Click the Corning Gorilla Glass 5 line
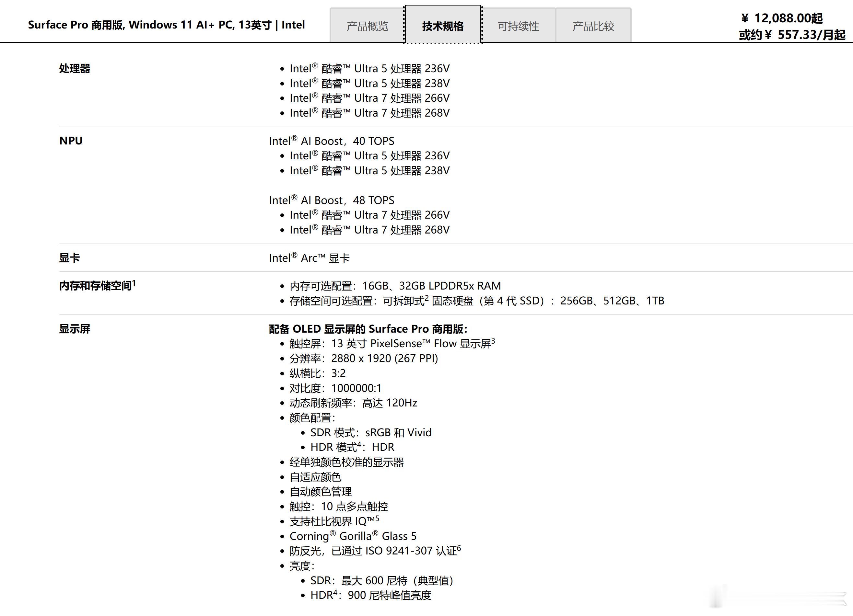Screen dimensions: 853x616 [x=353, y=536]
